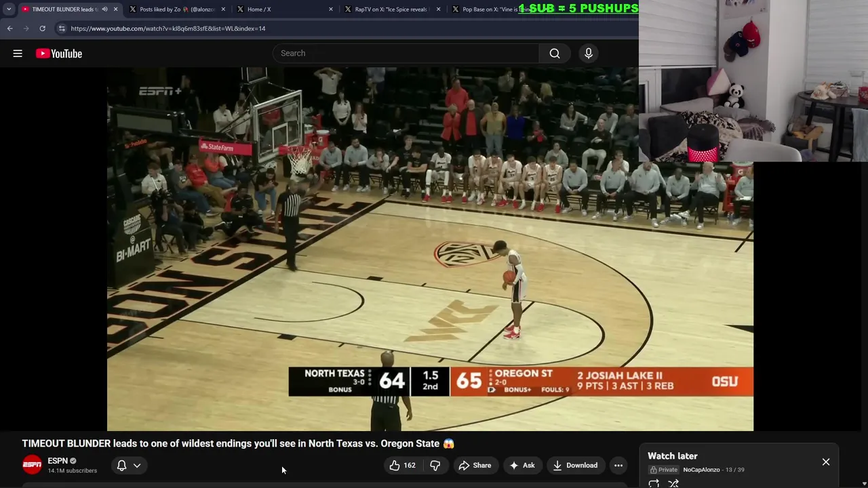Open the more actions three-dot menu
Screen dimensions: 868x488
(618, 466)
